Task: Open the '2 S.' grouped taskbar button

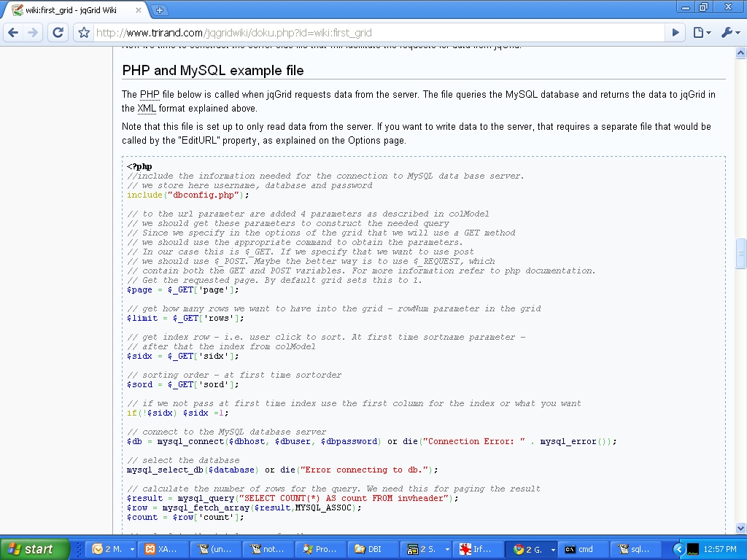Action: 427,549
